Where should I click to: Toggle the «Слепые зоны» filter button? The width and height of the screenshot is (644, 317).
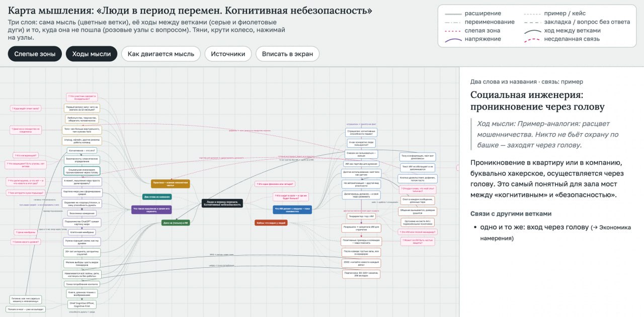click(x=35, y=54)
